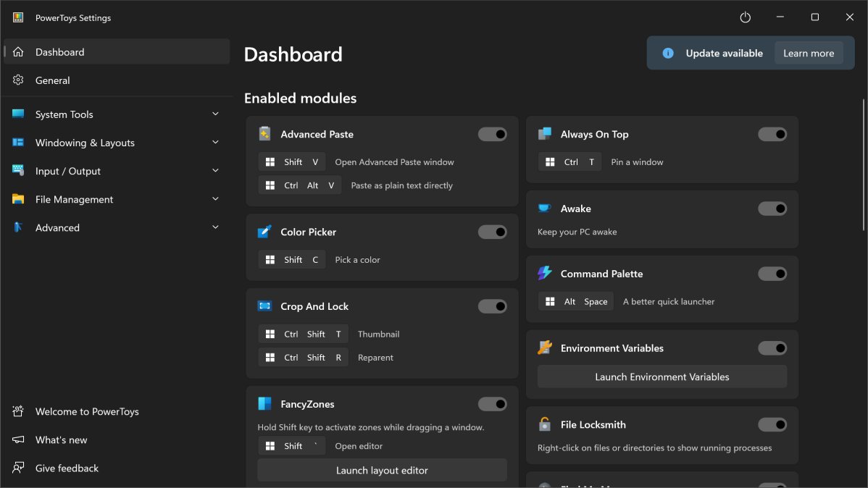Click the Color Picker module icon

pos(264,232)
